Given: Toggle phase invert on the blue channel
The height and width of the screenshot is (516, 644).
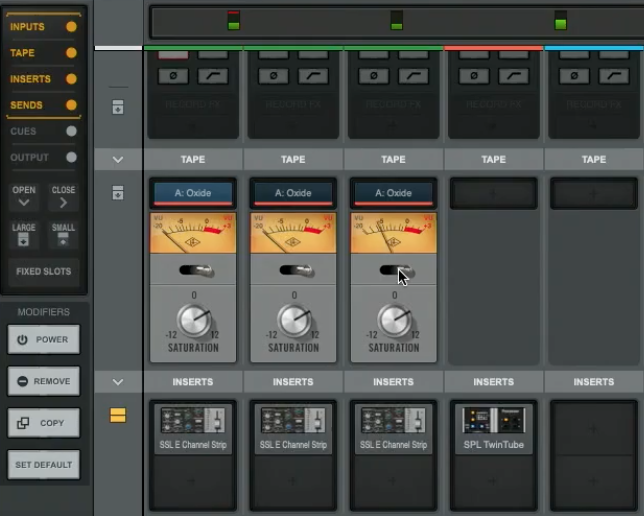Looking at the screenshot, I should point(574,76).
